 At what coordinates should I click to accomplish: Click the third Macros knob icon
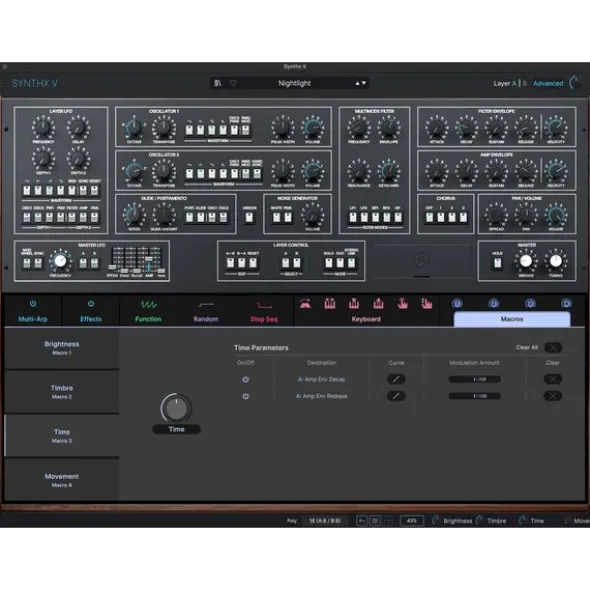click(x=530, y=303)
